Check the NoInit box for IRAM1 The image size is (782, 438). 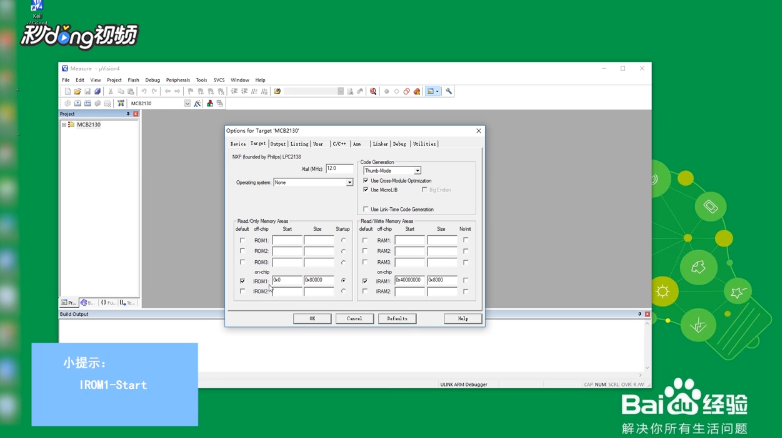465,280
